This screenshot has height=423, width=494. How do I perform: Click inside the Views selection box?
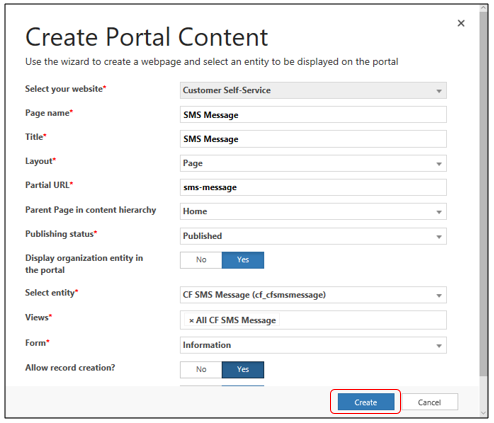[x=313, y=320]
